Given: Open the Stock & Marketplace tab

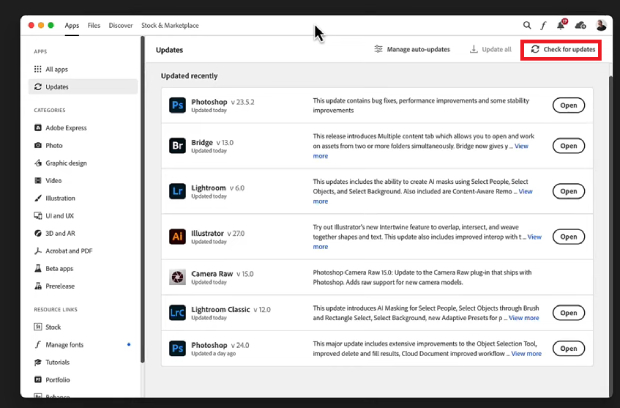Looking at the screenshot, I should pos(168,24).
